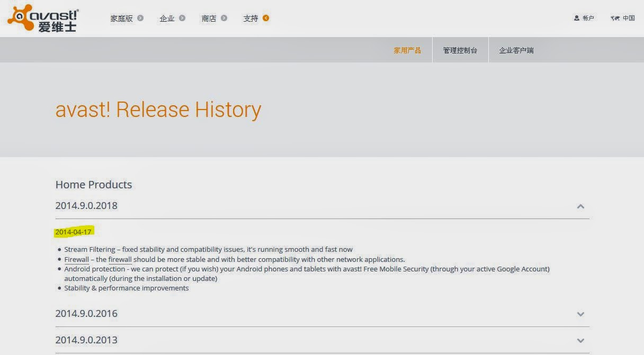The height and width of the screenshot is (355, 644).
Task: Click the arrow icon beside 企业
Action: (x=182, y=18)
